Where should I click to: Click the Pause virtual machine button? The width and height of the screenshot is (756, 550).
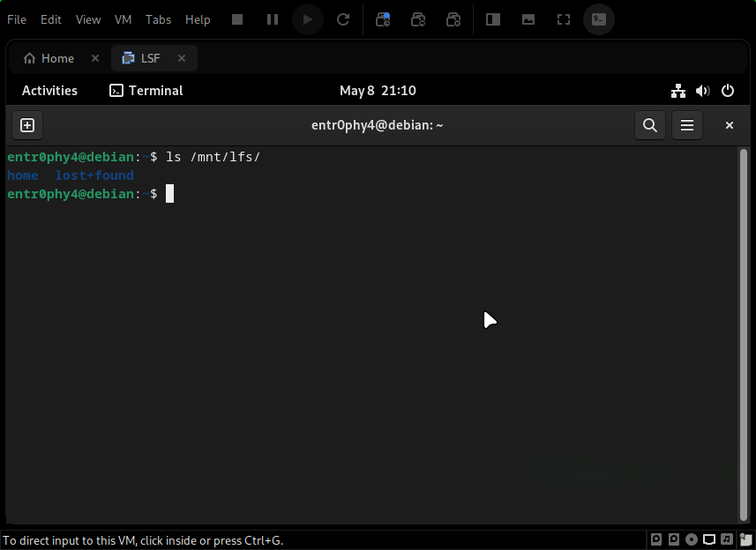click(x=273, y=19)
